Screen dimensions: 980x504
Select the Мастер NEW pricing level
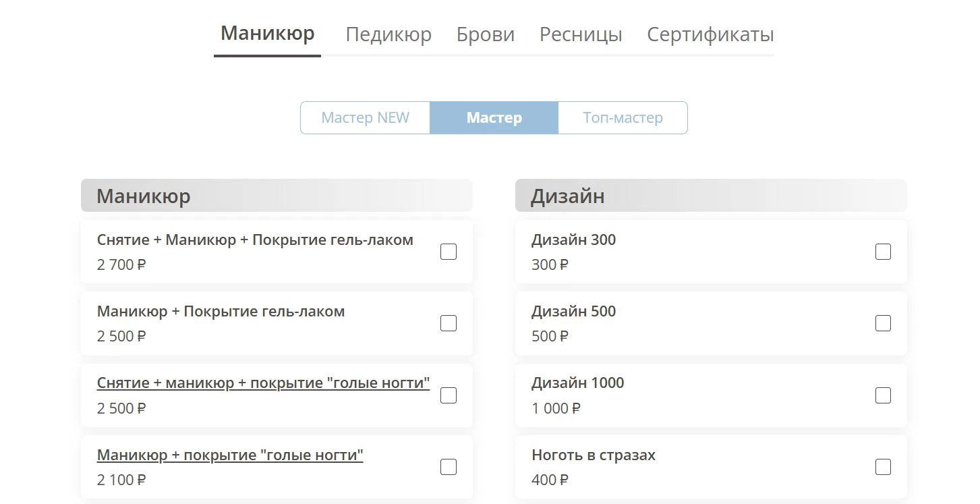364,117
